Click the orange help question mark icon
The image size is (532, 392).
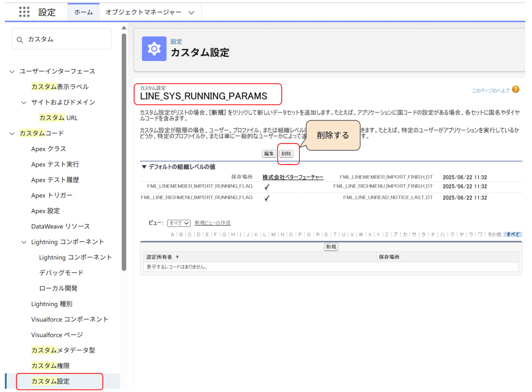pyautogui.click(x=515, y=90)
